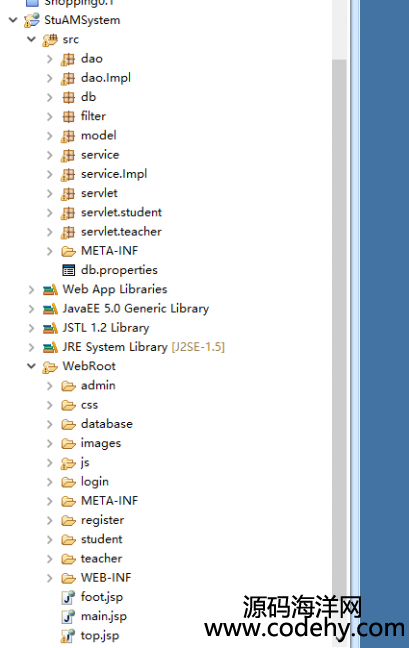The height and width of the screenshot is (648, 409).
Task: Click the servlet package icon
Action: pos(68,193)
